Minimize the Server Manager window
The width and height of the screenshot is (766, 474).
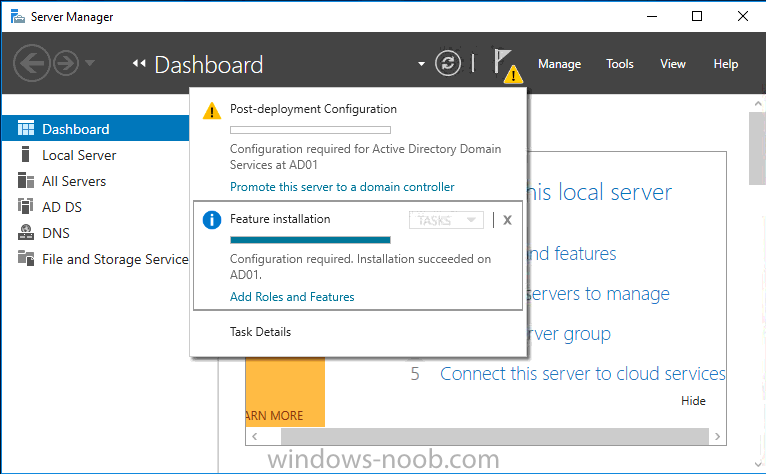pos(652,16)
